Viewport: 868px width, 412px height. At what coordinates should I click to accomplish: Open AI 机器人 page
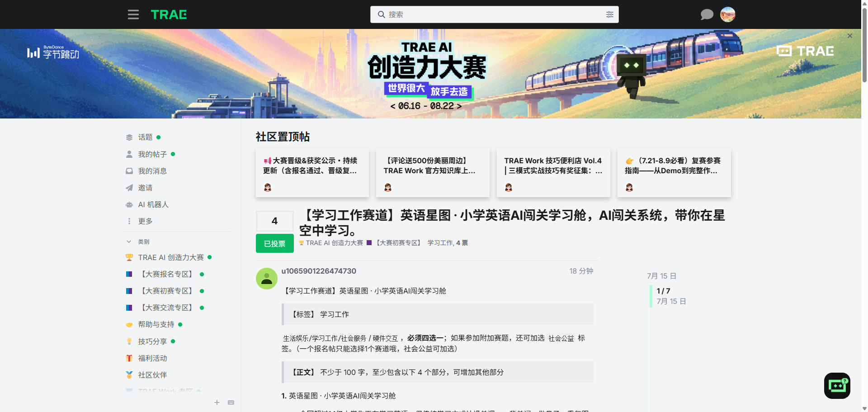[x=153, y=204]
